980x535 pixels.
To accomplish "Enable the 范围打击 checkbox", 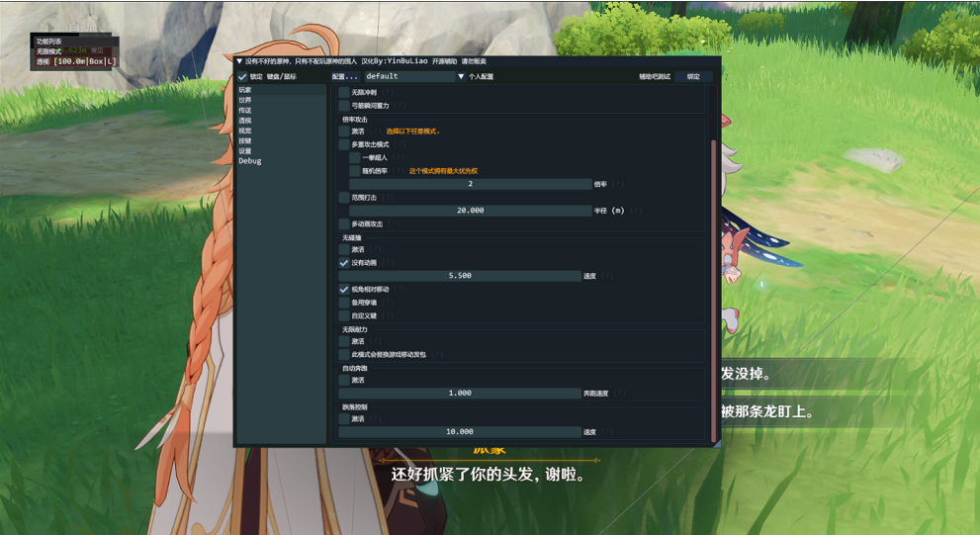I will 344,198.
